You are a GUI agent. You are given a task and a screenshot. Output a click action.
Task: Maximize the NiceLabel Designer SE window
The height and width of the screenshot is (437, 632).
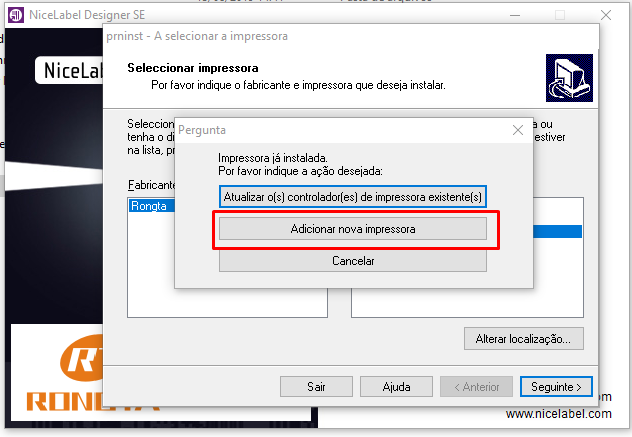560,15
